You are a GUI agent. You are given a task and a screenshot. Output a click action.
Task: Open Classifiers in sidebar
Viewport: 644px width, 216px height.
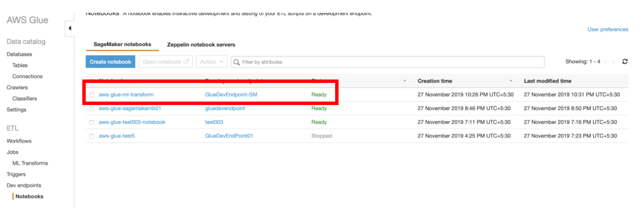(25, 99)
